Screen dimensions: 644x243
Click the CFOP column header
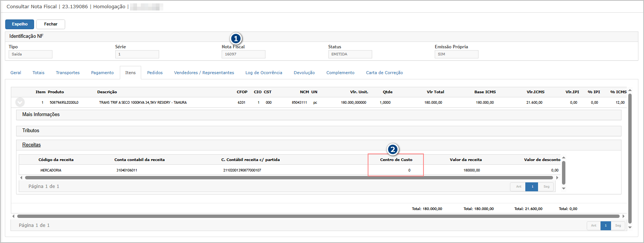[242, 92]
